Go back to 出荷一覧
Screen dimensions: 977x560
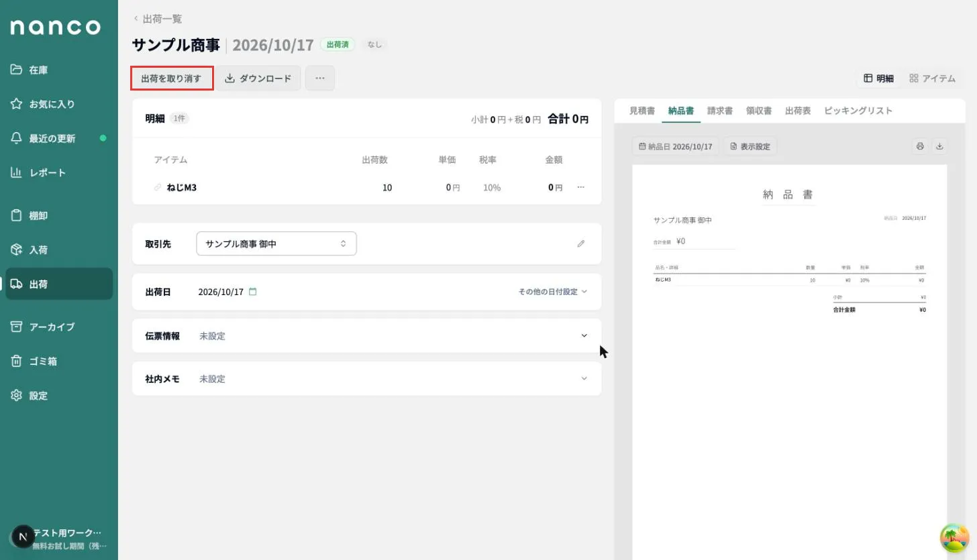[x=158, y=19]
